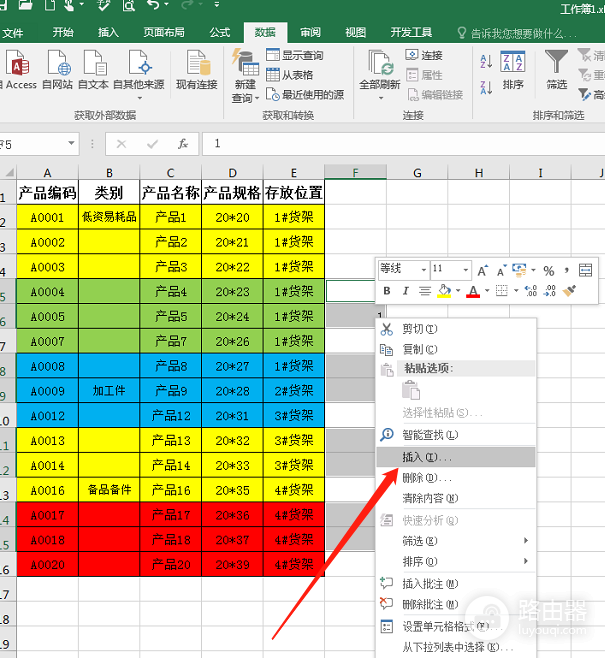Click the 告诉我您想要做什么 search box
The width and height of the screenshot is (605, 658).
coord(517,33)
